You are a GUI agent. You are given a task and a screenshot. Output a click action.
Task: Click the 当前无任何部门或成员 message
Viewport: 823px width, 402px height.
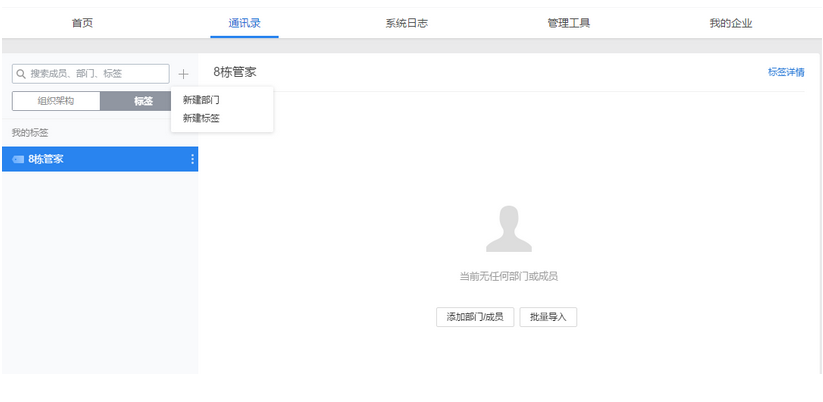(x=509, y=277)
